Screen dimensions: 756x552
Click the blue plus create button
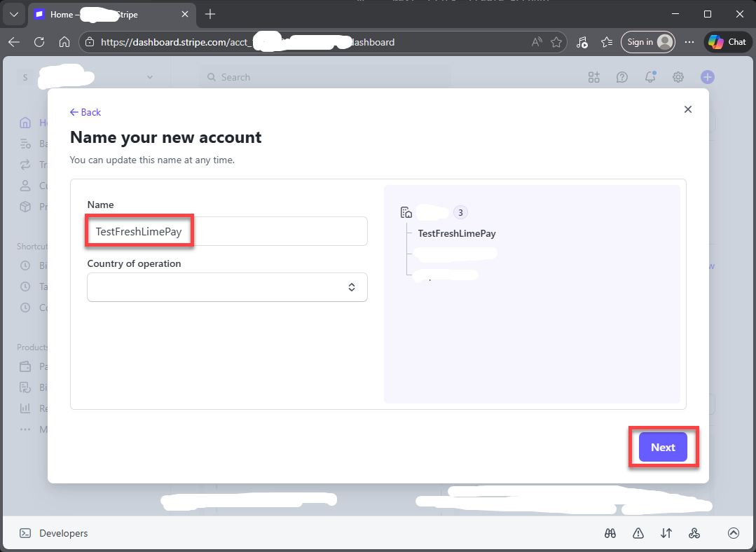click(708, 77)
